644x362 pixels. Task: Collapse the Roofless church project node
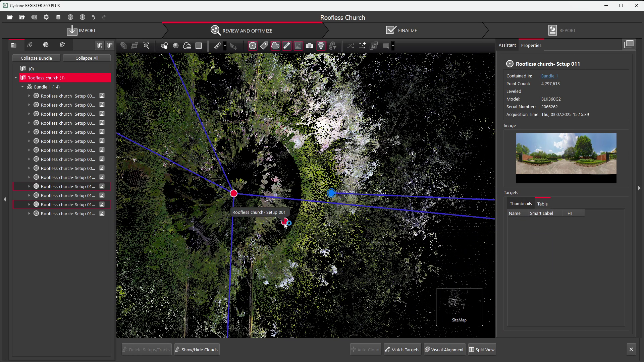[16, 78]
